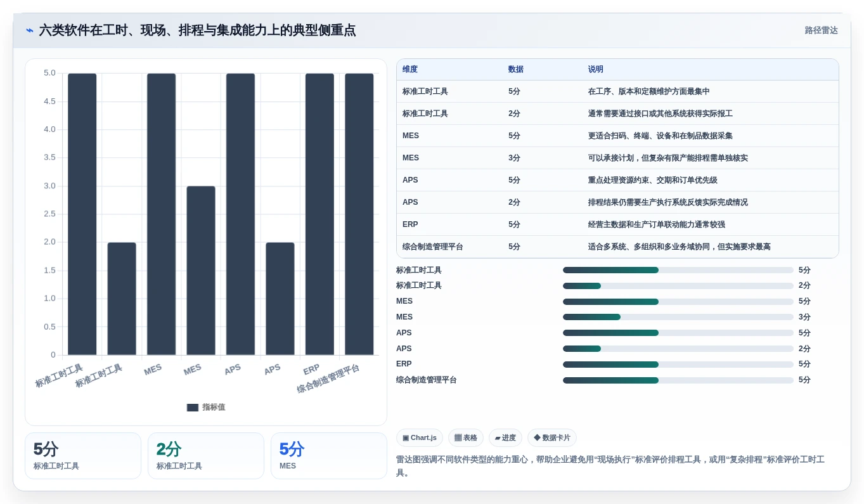864x504 pixels.
Task: Open the 5分 MES data card
Action: (329, 456)
